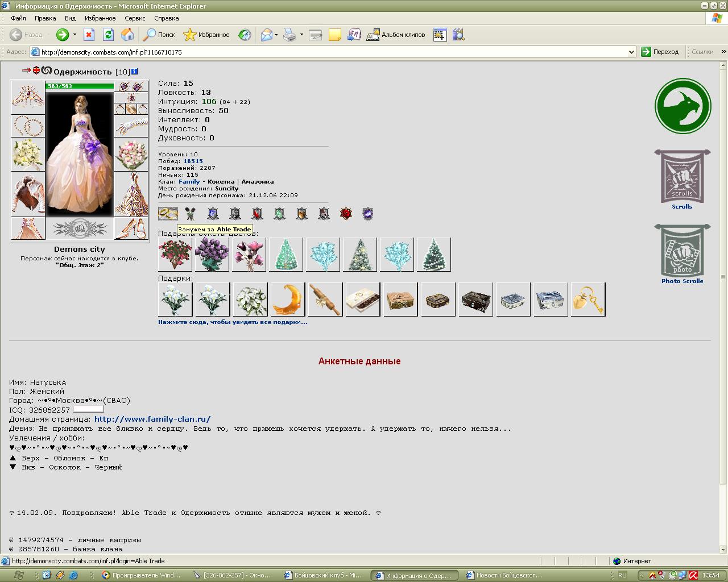Expand the address bar dropdown arrow
The height and width of the screenshot is (582, 728).
(x=631, y=52)
